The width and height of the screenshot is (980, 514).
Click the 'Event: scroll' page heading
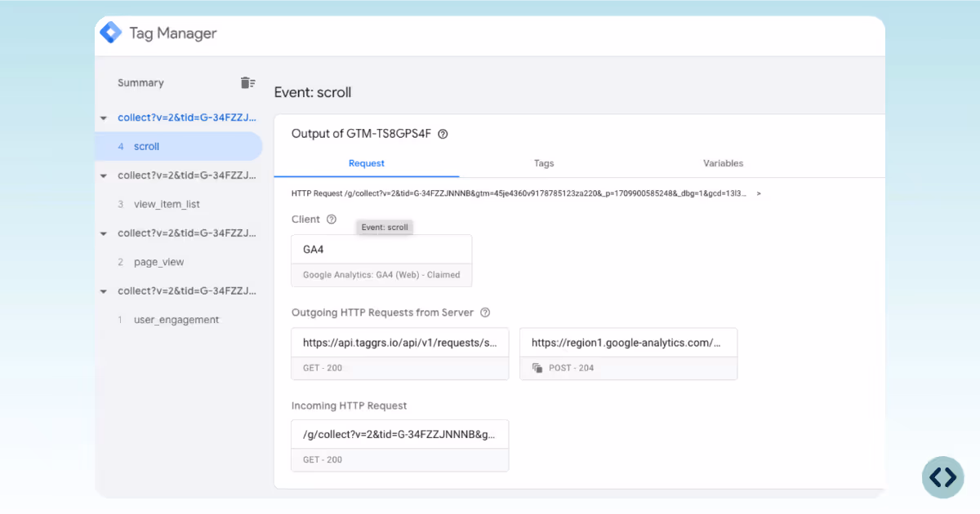click(x=313, y=92)
